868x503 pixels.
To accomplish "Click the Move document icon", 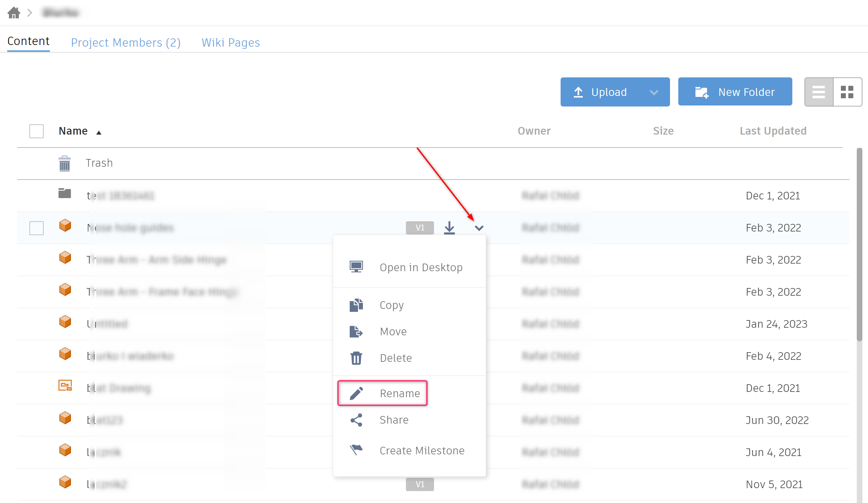I will pos(357,331).
